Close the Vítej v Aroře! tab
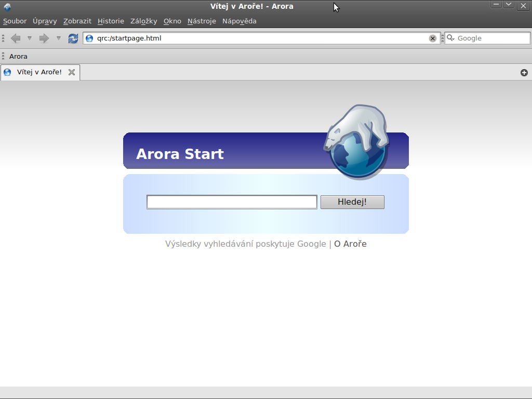The height and width of the screenshot is (399, 532). tap(72, 72)
